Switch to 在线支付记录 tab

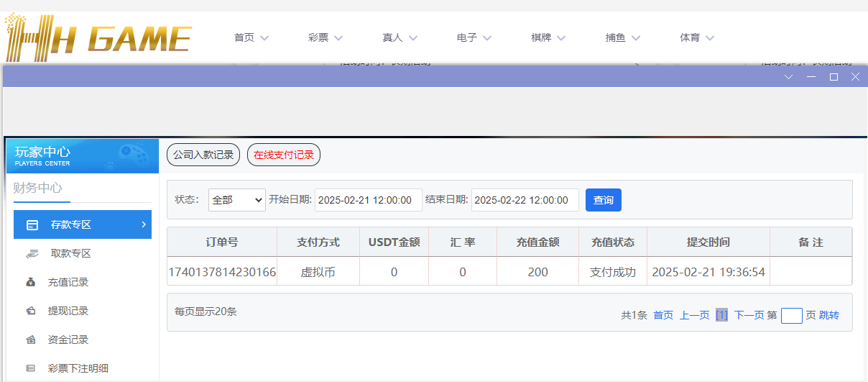(284, 155)
